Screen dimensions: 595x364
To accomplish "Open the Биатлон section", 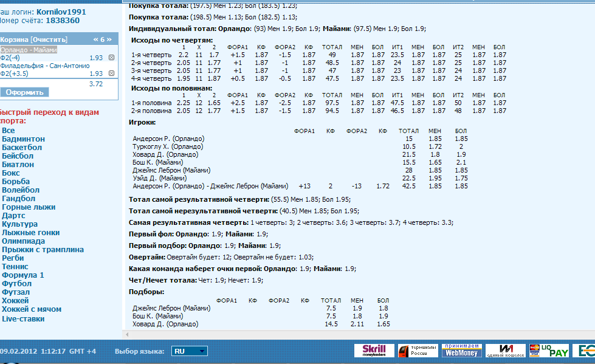I will click(18, 164).
